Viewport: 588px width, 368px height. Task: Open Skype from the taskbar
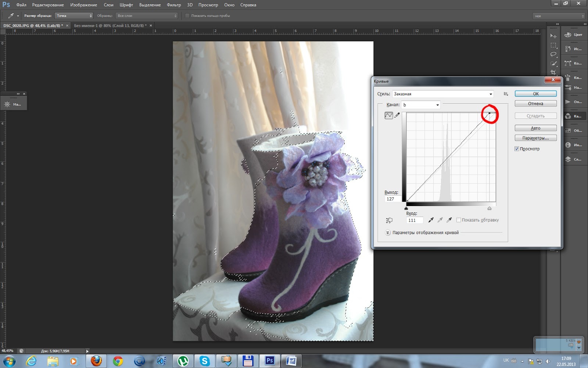coord(204,361)
